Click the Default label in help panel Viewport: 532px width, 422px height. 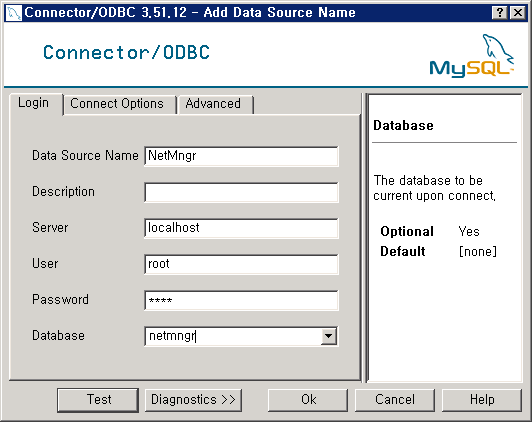coord(403,251)
